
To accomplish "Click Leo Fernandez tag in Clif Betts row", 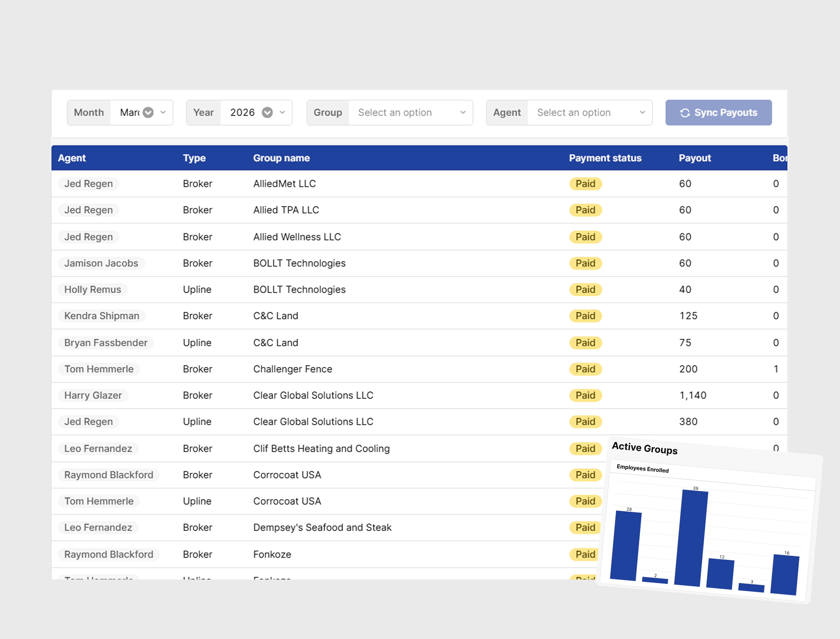I will point(98,448).
